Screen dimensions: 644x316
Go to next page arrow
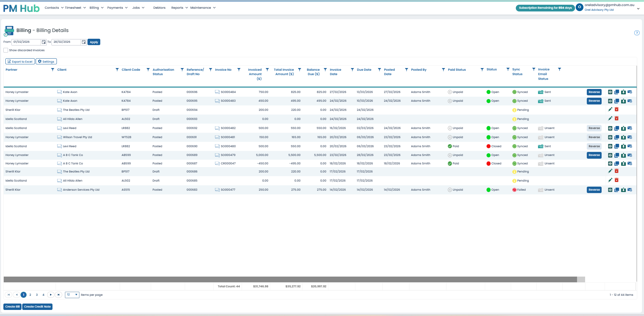pyautogui.click(x=51, y=295)
